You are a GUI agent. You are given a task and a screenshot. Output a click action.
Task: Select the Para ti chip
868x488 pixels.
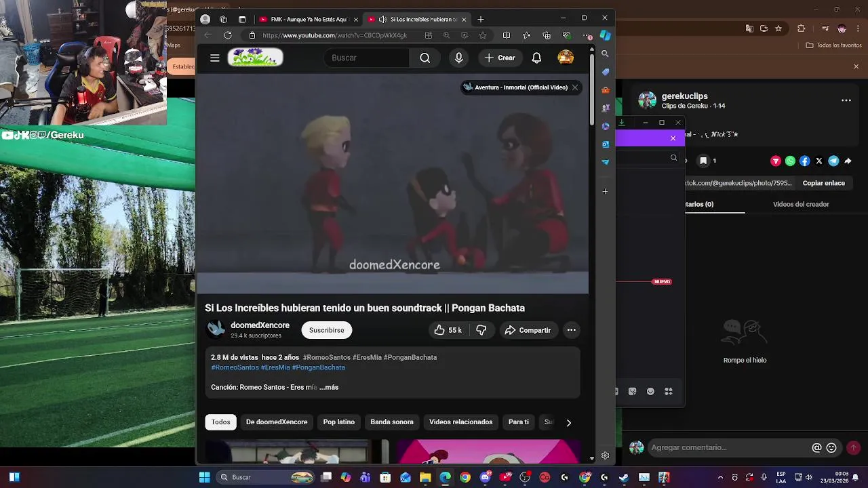pos(519,422)
